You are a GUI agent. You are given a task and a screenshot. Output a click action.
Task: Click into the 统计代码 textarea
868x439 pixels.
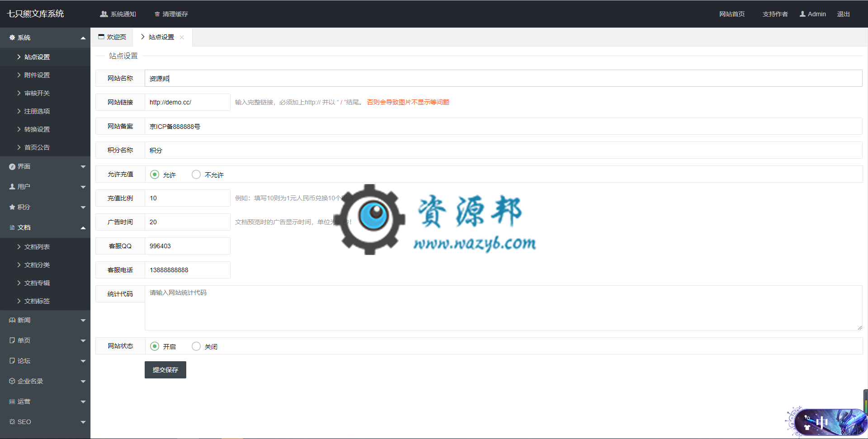(503, 308)
